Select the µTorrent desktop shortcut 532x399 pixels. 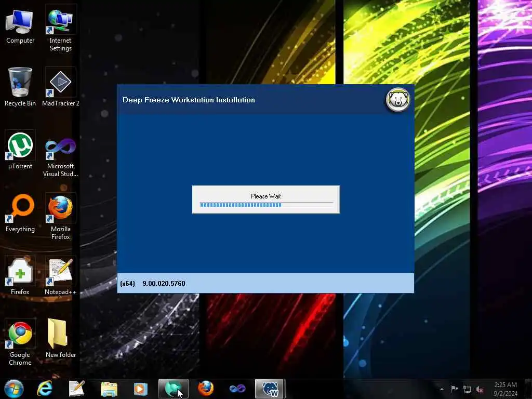tap(20, 151)
